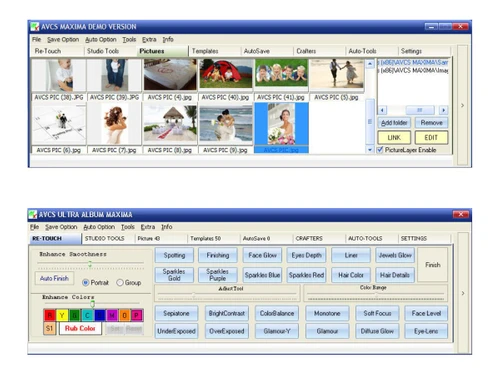Apply the Face Glow effect
Screen dimensions: 500x375
[x=262, y=255]
